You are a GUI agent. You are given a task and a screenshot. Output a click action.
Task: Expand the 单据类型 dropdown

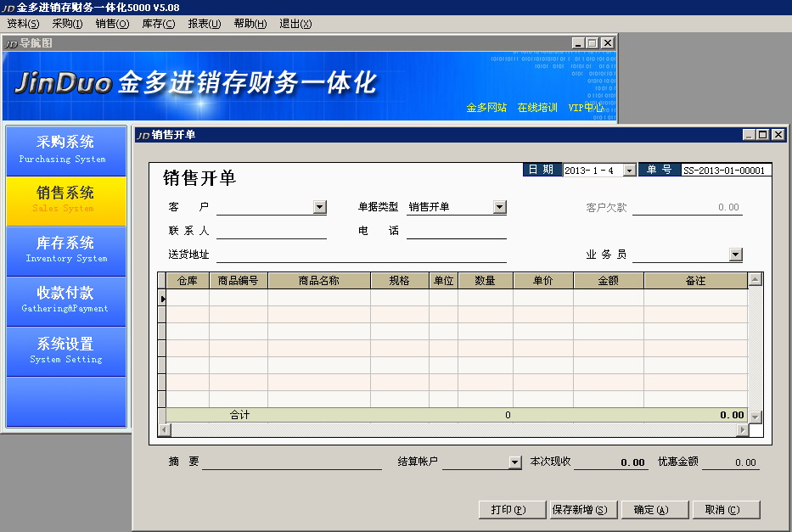click(499, 207)
